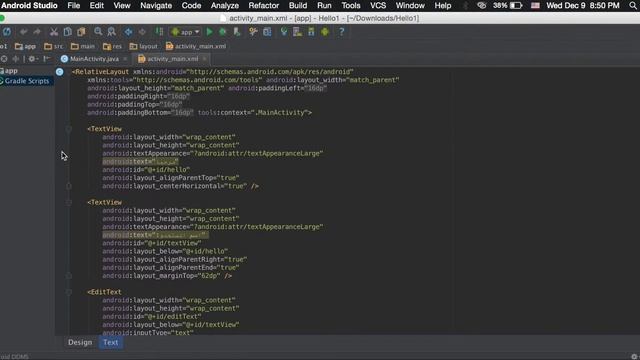Open the Navigate menu
Image resolution: width=640 pixels, height=360 pixels.
[156, 6]
